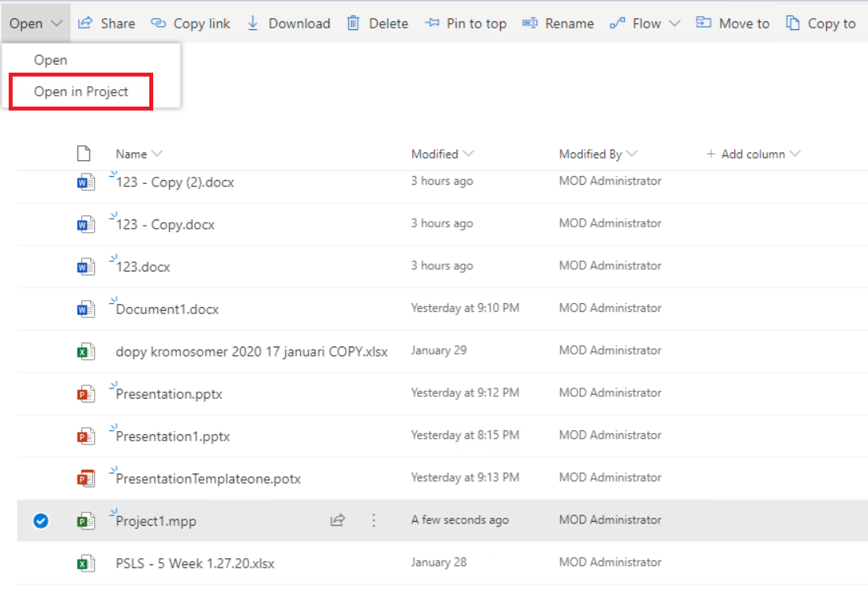Click the Pin to top pin icon
The width and height of the screenshot is (868, 592).
tap(432, 23)
